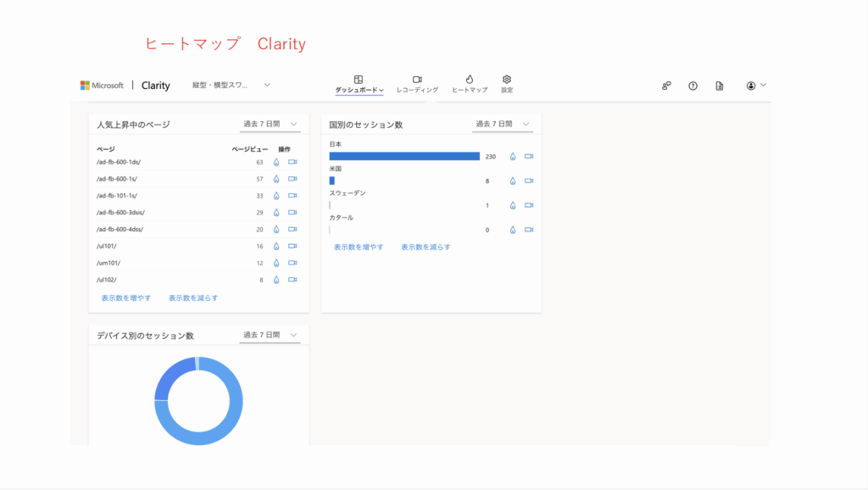Open recordings for /ad-fb-600-1s/ page

[x=292, y=179]
